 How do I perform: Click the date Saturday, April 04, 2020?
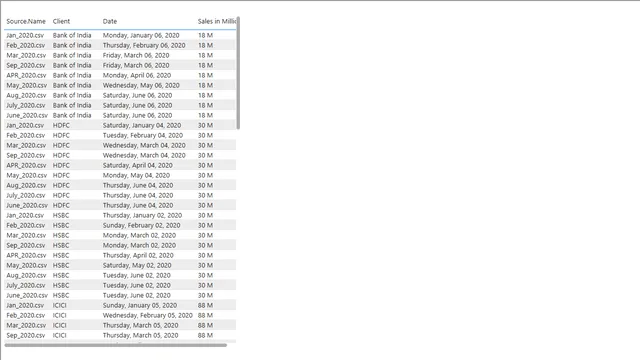(138, 165)
